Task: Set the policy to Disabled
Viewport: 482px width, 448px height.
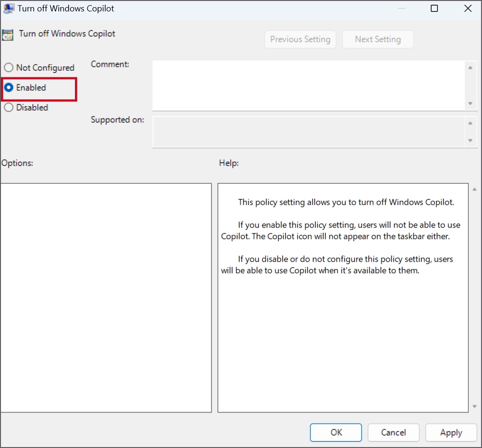Action: point(9,108)
